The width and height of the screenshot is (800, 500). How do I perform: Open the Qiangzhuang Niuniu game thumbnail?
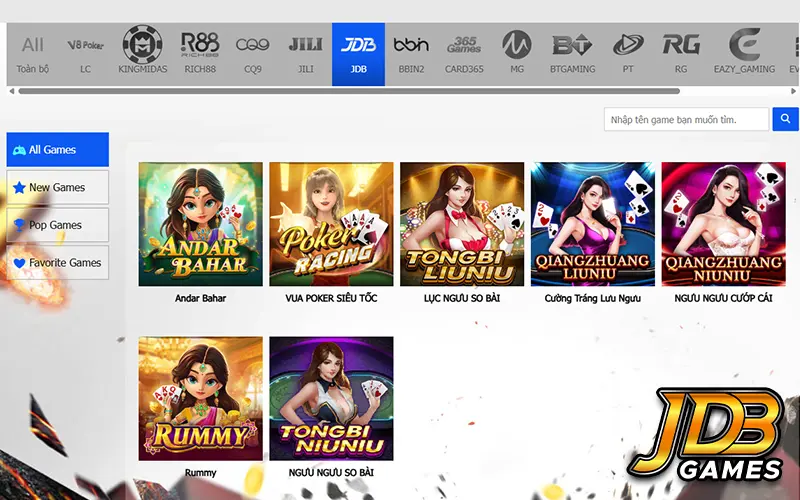[723, 224]
